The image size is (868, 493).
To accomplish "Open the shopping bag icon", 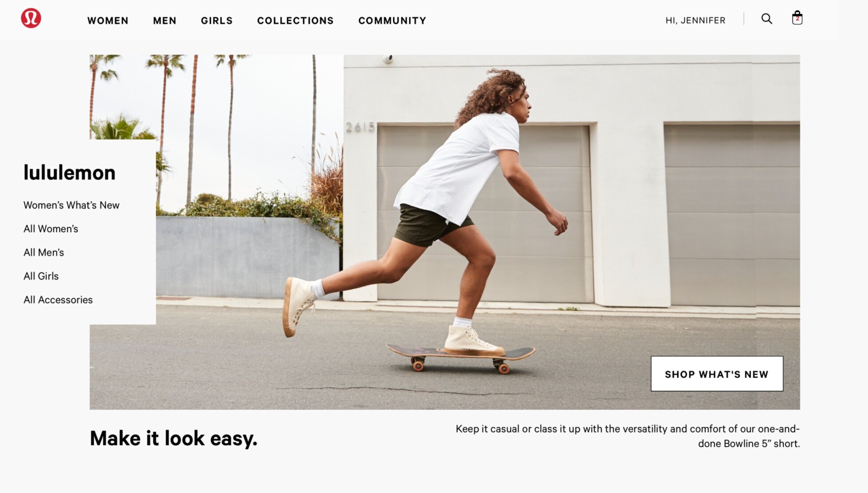I will pyautogui.click(x=797, y=18).
